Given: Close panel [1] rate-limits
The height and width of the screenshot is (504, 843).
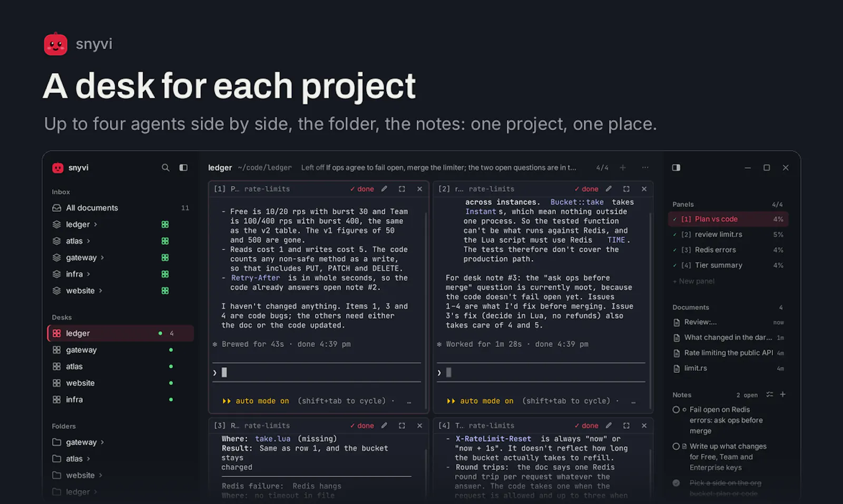Looking at the screenshot, I should coord(419,189).
